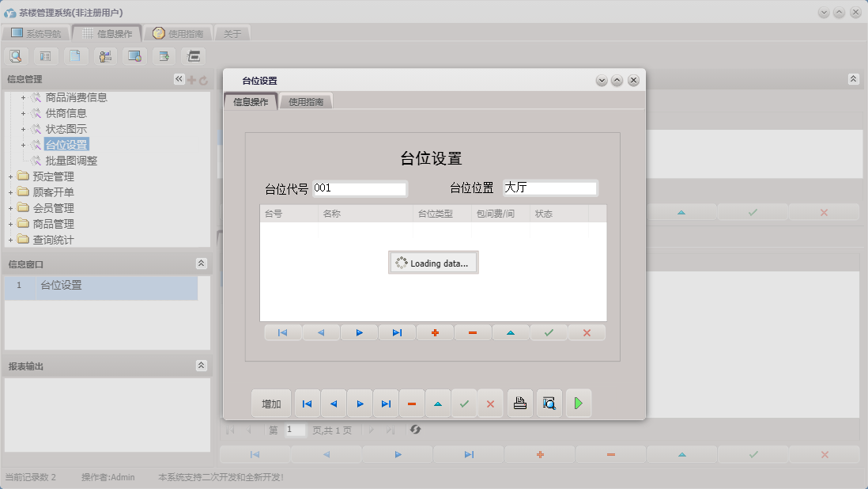The height and width of the screenshot is (489, 868).
Task: Select 供商信息 in tree
Action: coord(66,113)
